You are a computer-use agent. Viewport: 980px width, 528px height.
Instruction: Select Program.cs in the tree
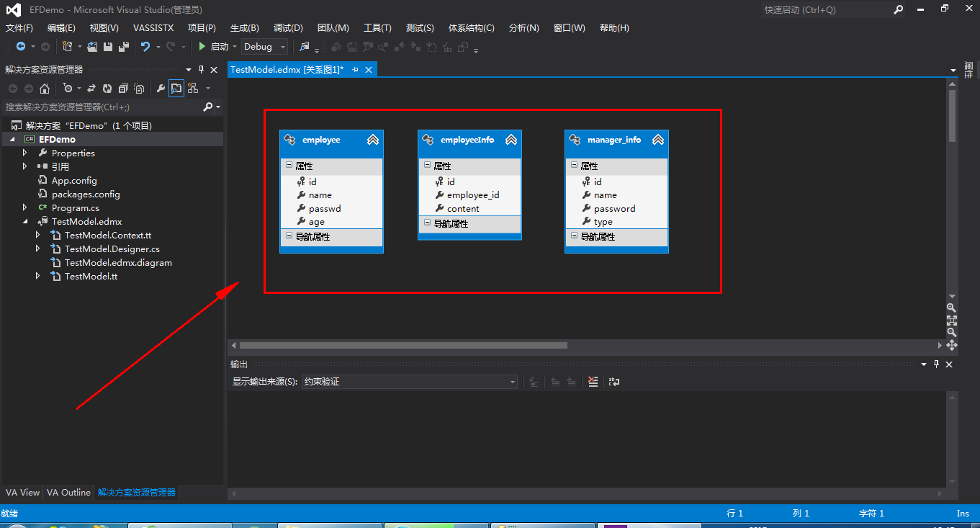[x=76, y=207]
